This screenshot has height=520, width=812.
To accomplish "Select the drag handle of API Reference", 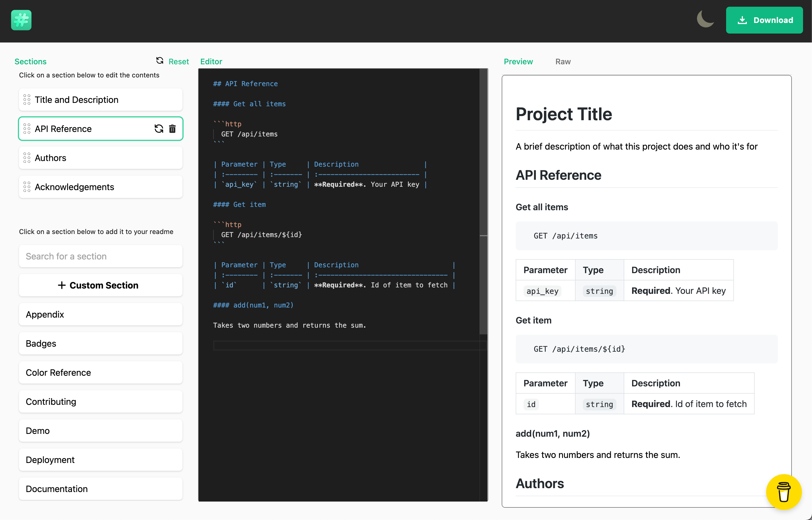I will pos(27,129).
